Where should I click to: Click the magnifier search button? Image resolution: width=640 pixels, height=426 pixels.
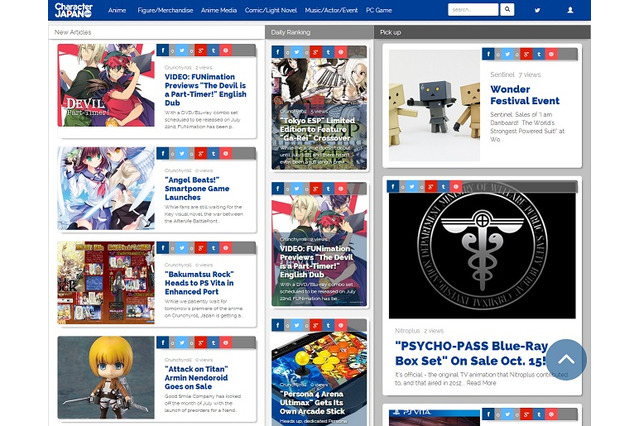[x=507, y=9]
